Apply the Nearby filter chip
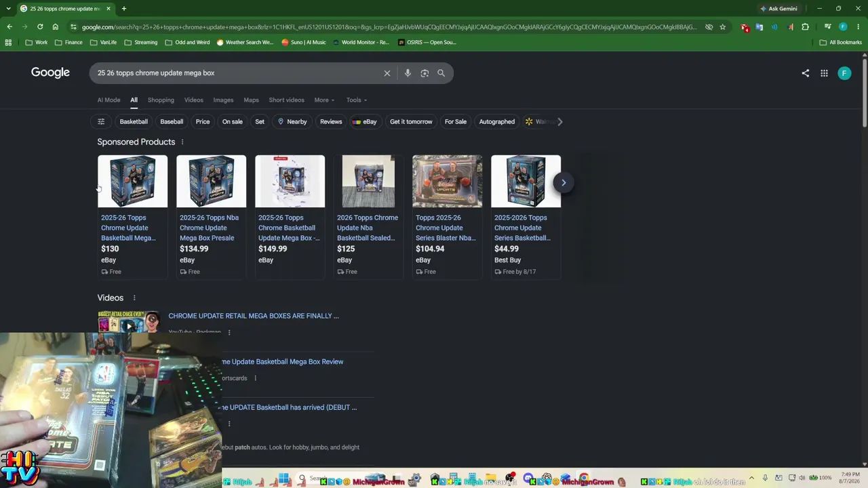The width and height of the screenshot is (868, 488). coord(292,122)
